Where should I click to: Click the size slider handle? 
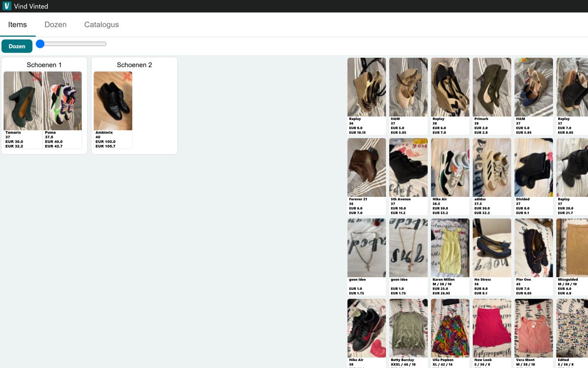pyautogui.click(x=40, y=44)
